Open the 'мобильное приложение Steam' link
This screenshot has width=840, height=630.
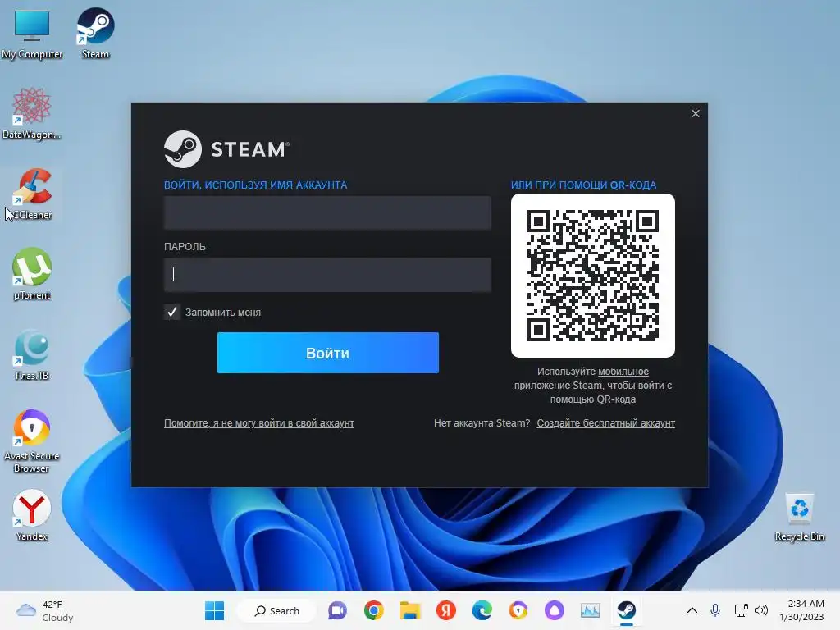[x=582, y=378]
